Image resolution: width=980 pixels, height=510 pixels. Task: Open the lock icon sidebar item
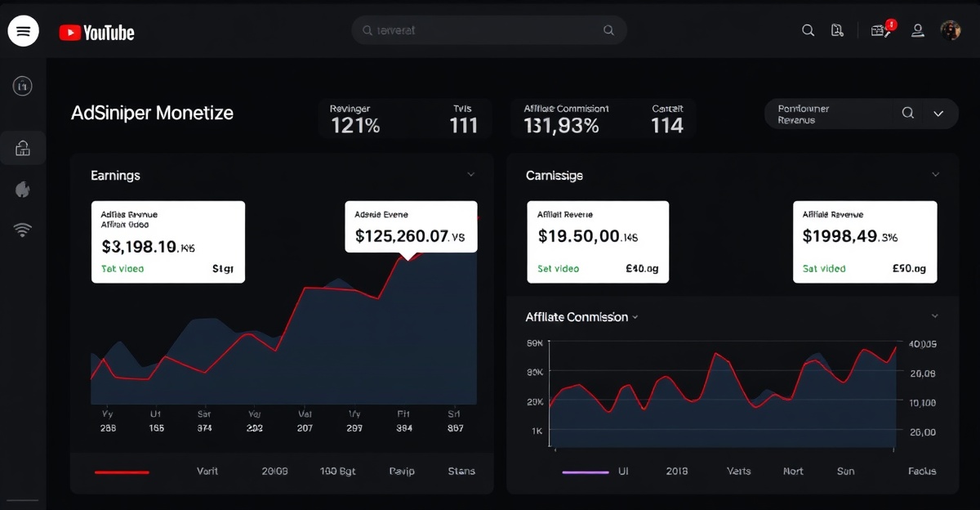pos(23,148)
